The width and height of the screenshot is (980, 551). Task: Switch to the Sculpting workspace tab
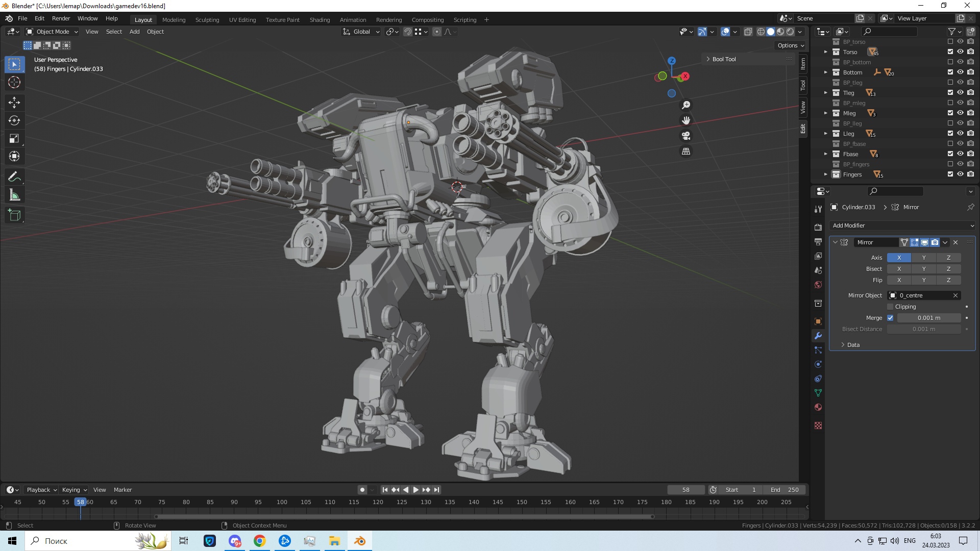(x=207, y=20)
